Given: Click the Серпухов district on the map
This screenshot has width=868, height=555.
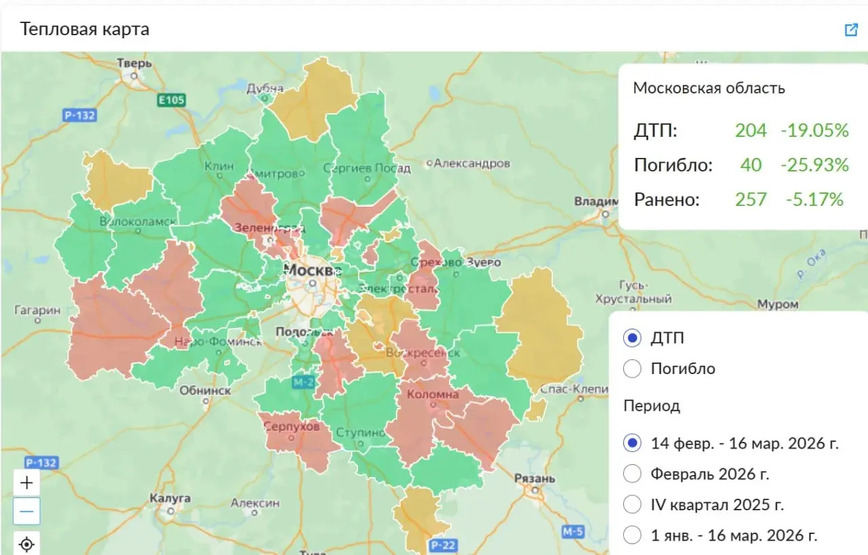Looking at the screenshot, I should (x=290, y=427).
